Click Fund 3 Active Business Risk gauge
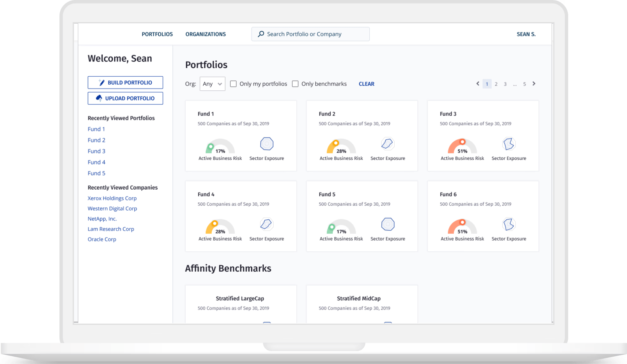The height and width of the screenshot is (364, 627). (x=462, y=147)
